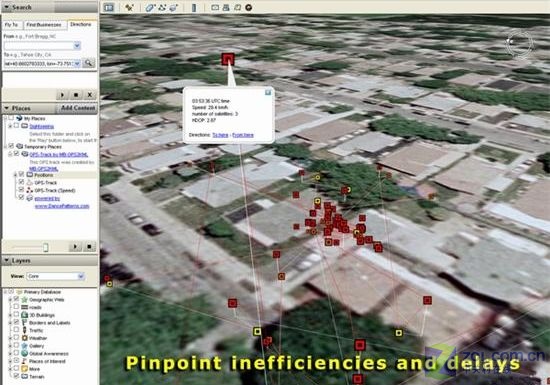Enable the Roads layer checkbox

tap(16, 307)
